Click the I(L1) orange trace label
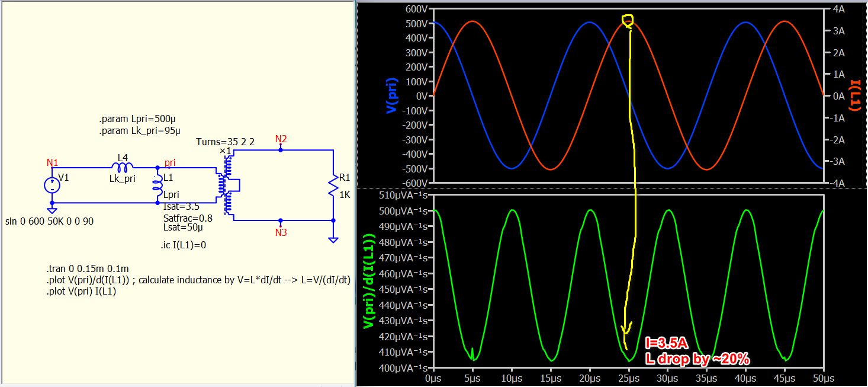The image size is (868, 387). [x=854, y=95]
